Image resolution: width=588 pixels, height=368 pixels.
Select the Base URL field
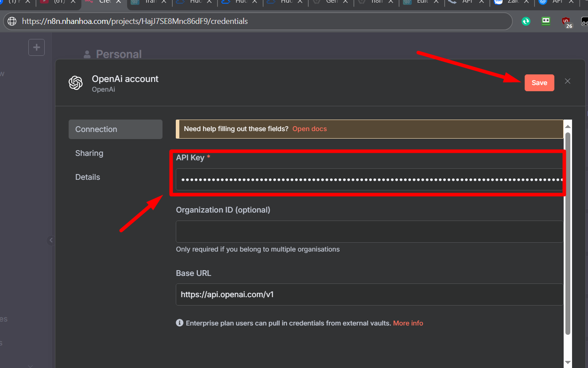point(369,294)
